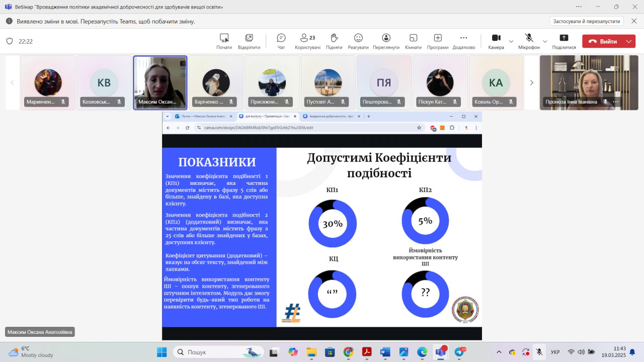This screenshot has height=362, width=644.
Task: Open the pop-out (Відкріпити) option
Action: pos(249,41)
